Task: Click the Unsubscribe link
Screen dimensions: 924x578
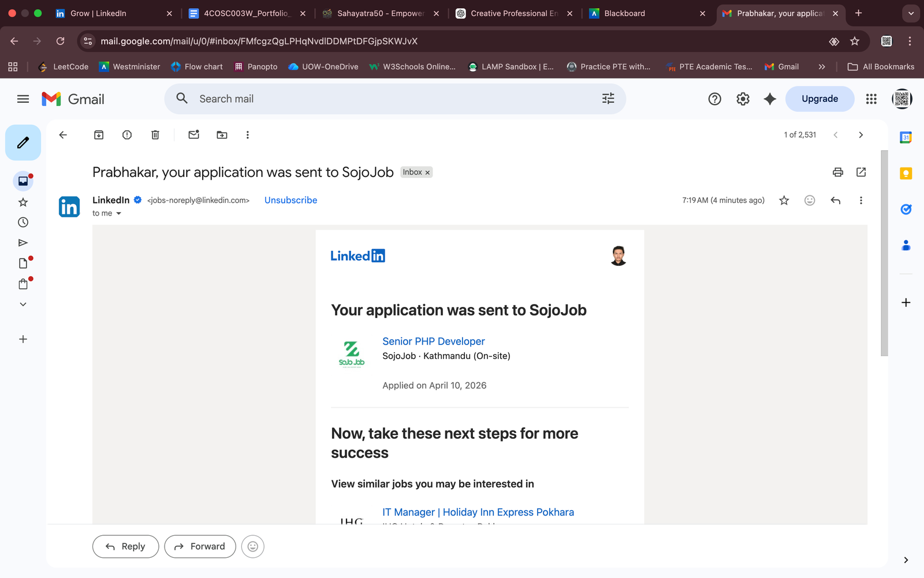Action: click(x=290, y=200)
